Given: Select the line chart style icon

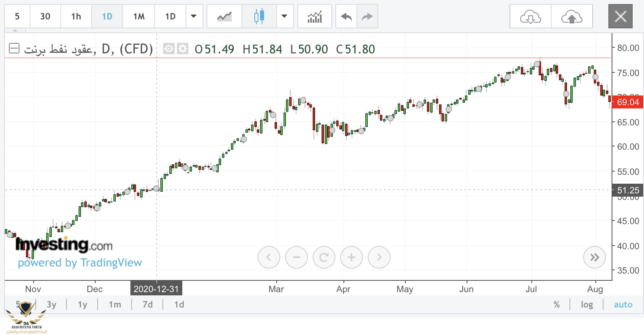Looking at the screenshot, I should point(224,17).
